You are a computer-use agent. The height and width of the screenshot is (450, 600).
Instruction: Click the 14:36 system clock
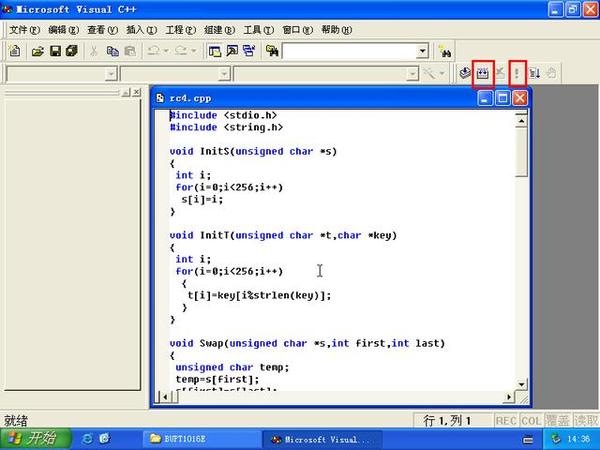579,439
